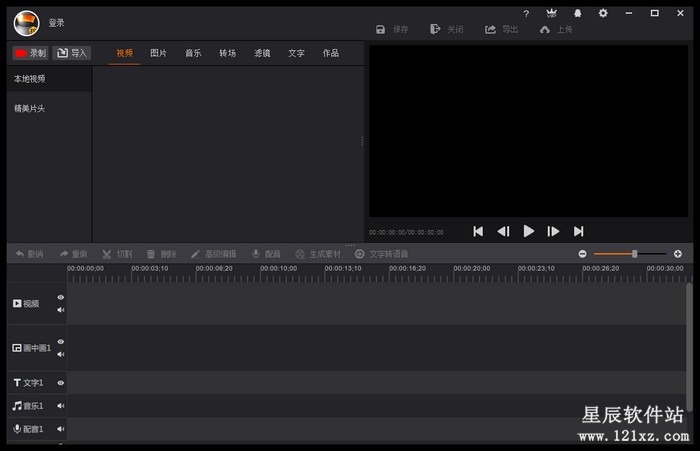Screen dimensions: 700x451
Task: Click the timeline zoom slider handle
Action: pyautogui.click(x=634, y=254)
